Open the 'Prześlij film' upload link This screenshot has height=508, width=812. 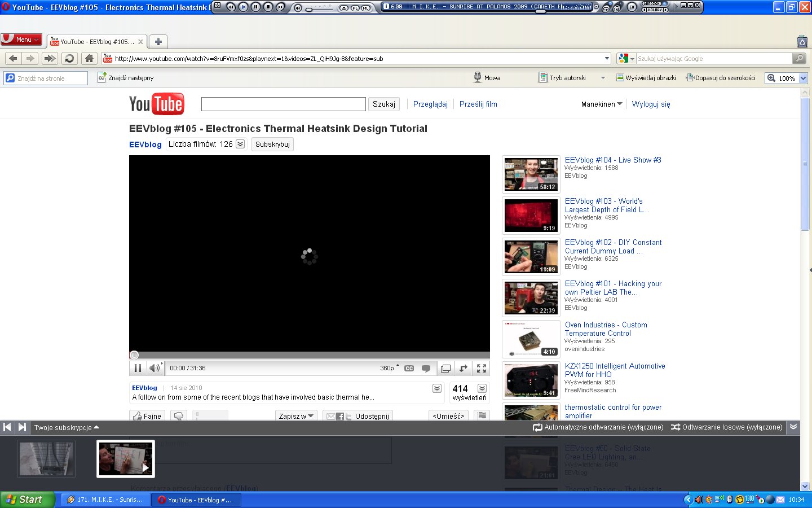(x=478, y=104)
